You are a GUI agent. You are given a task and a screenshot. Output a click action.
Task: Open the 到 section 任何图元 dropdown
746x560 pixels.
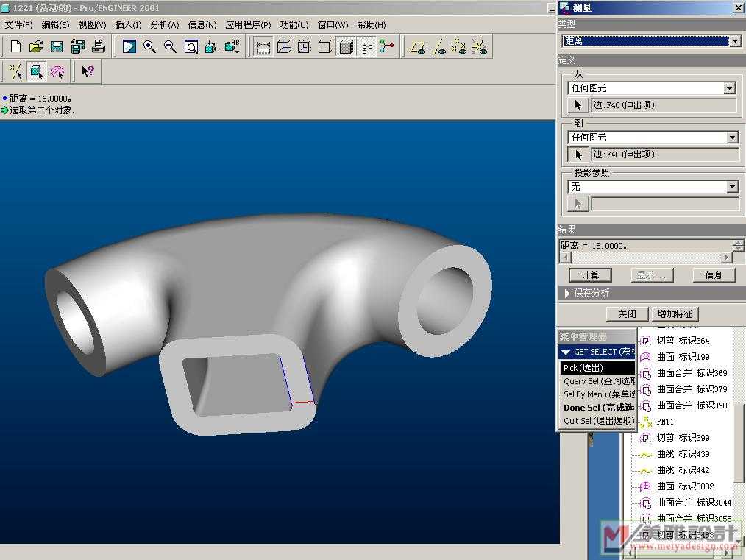point(653,138)
